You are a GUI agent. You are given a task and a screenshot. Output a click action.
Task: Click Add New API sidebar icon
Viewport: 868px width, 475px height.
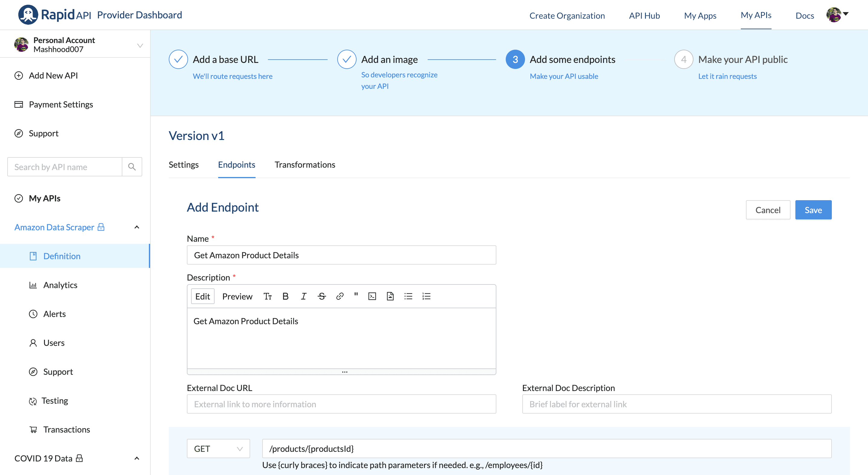pos(17,75)
